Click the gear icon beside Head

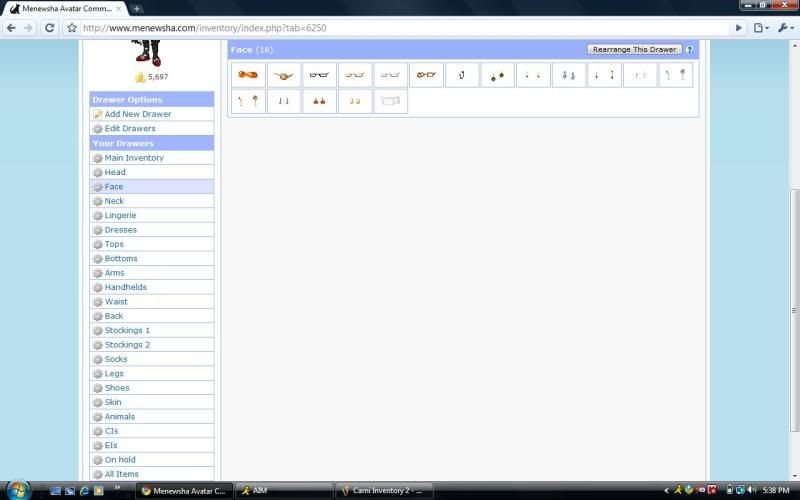[x=97, y=172]
